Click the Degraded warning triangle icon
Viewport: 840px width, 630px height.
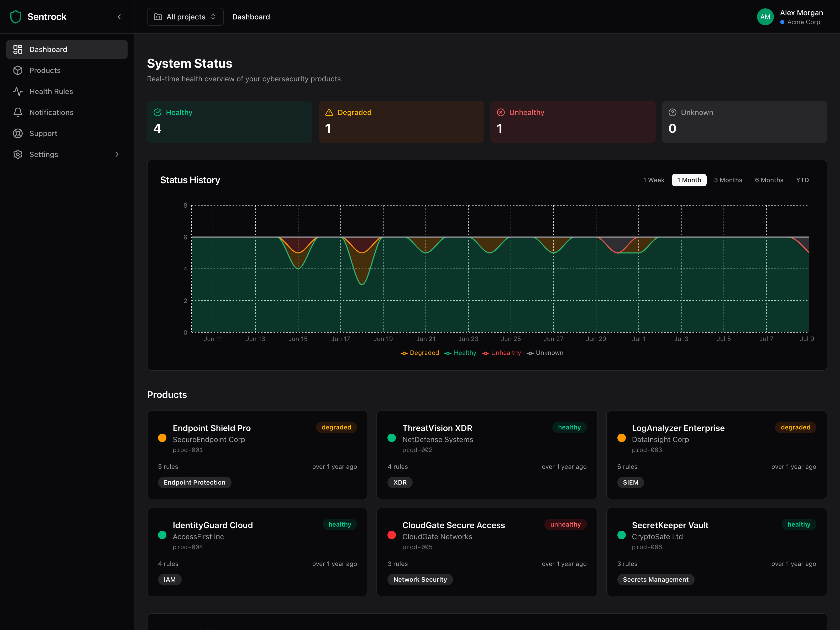pos(329,112)
